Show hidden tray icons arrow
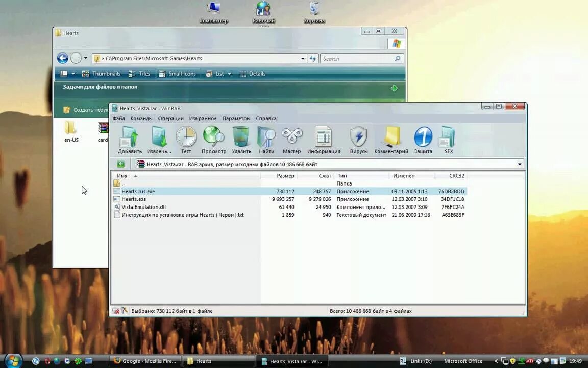The height and width of the screenshot is (368, 588). (496, 361)
